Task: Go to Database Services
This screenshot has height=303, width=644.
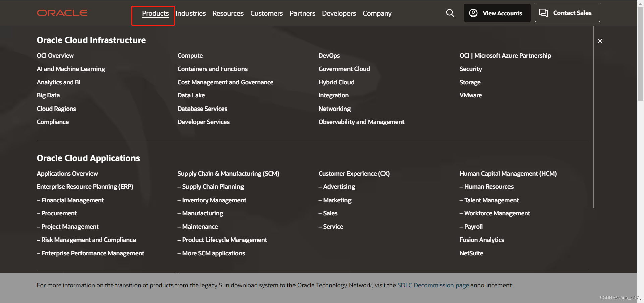Action: click(x=202, y=109)
